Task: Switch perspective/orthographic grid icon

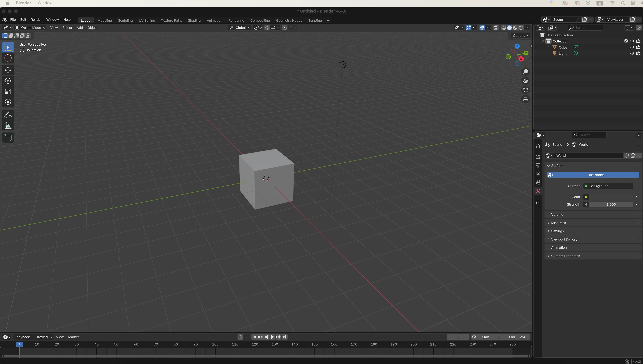Action: pyautogui.click(x=526, y=99)
